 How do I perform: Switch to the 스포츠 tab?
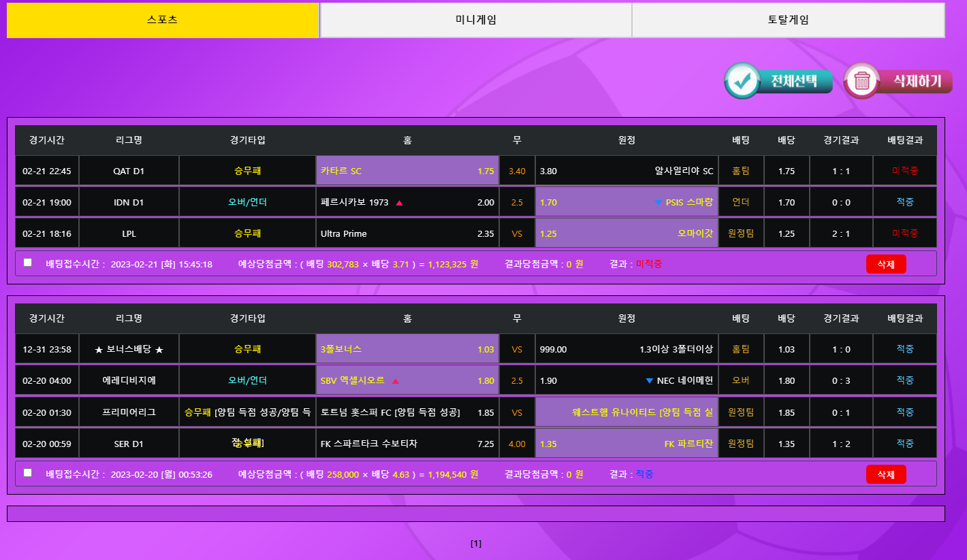click(163, 20)
